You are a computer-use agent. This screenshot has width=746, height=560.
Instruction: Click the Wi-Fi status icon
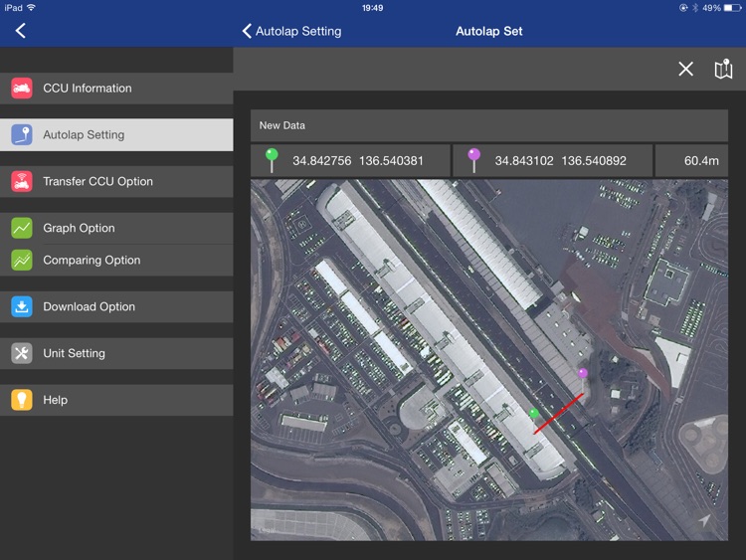pos(32,7)
